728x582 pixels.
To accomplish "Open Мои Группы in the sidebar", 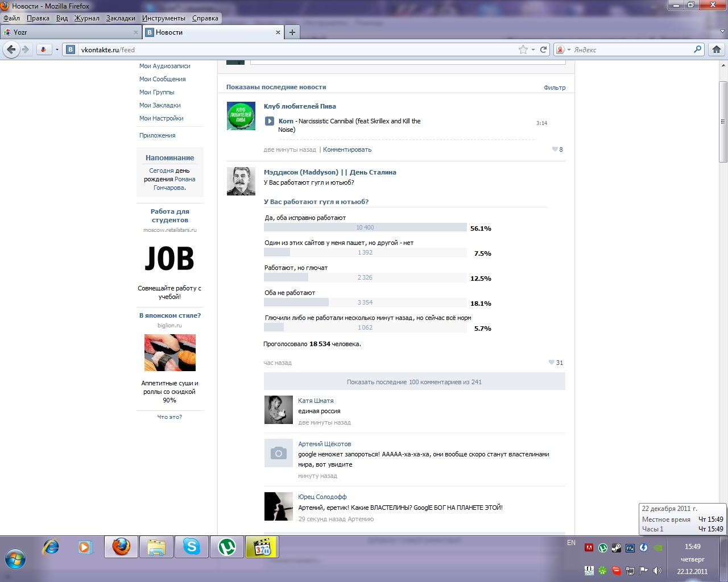I will pos(157,92).
